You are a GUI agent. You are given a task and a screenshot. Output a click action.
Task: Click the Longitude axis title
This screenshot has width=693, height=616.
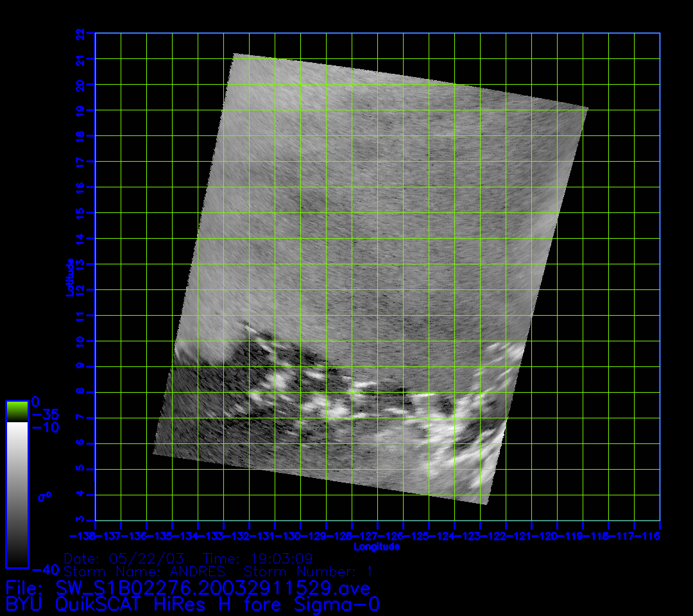coord(377,547)
